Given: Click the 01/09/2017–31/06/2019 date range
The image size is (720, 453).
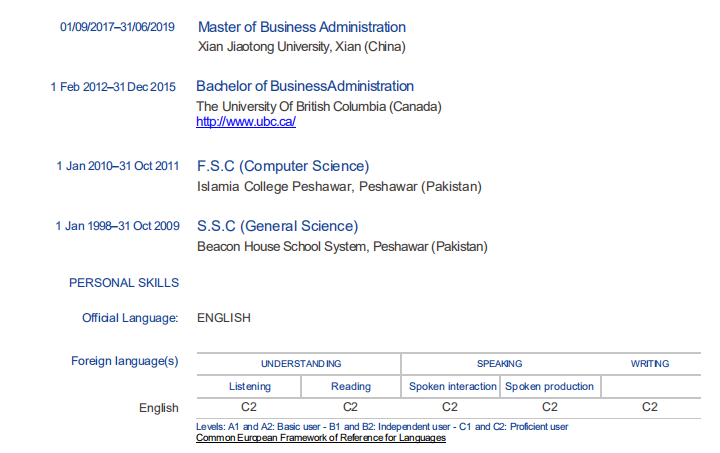Looking at the screenshot, I should coord(118,27).
